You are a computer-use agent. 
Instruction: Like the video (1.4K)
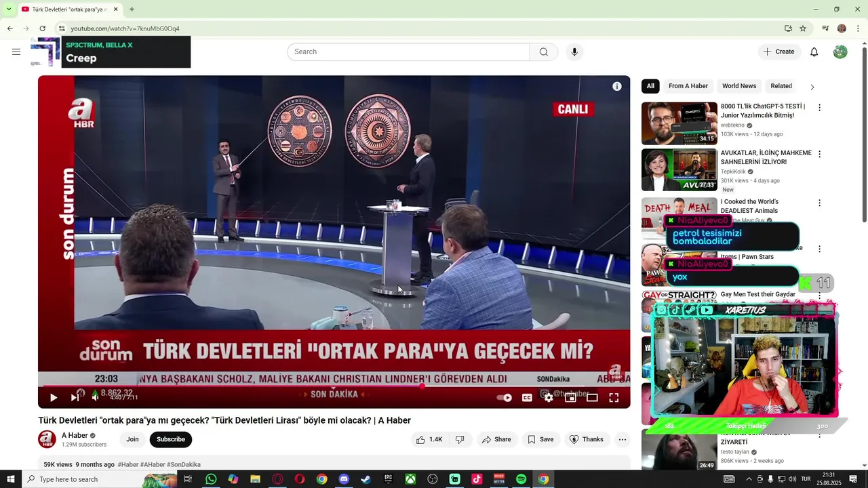click(x=429, y=439)
